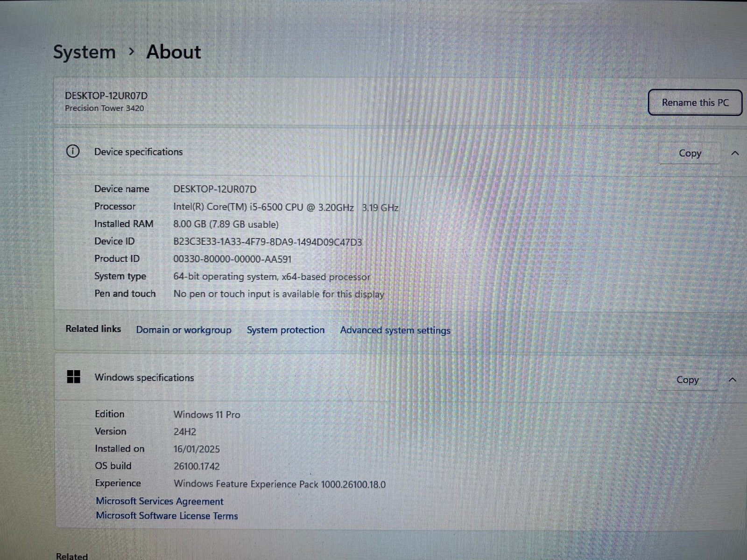Copy the Device specifications
747x560 pixels.
click(x=690, y=153)
